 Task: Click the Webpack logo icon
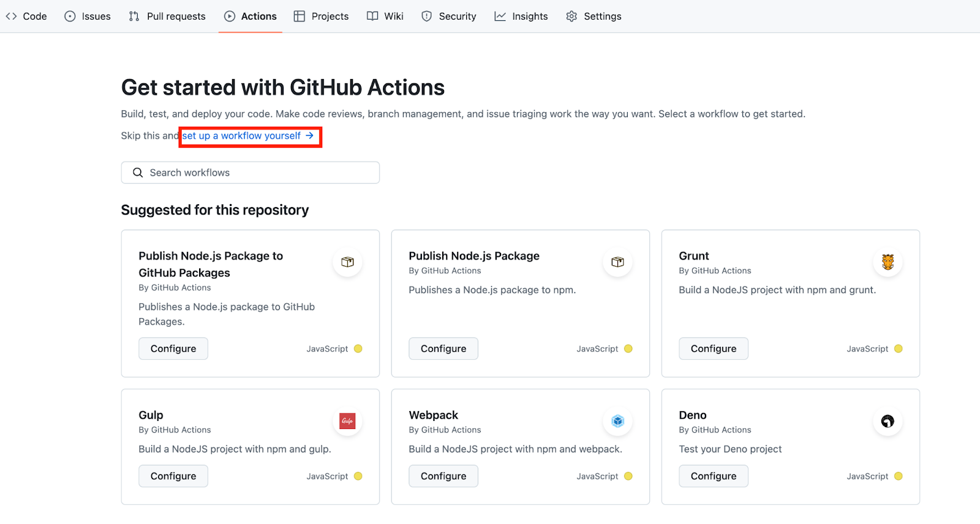click(x=617, y=421)
